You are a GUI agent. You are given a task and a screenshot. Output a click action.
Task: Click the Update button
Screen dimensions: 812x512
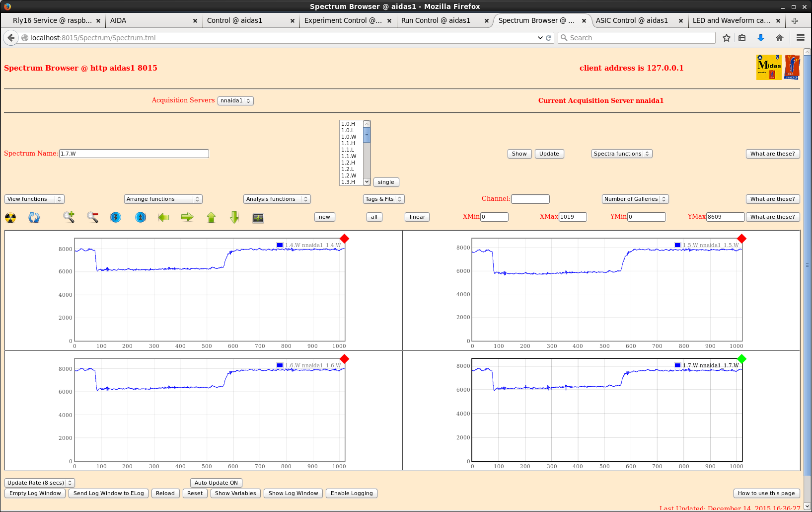click(549, 154)
